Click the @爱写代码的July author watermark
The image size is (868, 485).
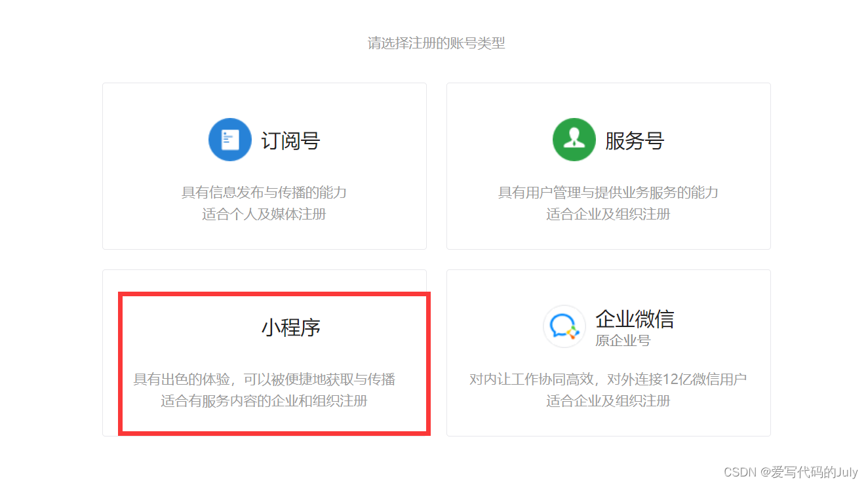point(808,472)
